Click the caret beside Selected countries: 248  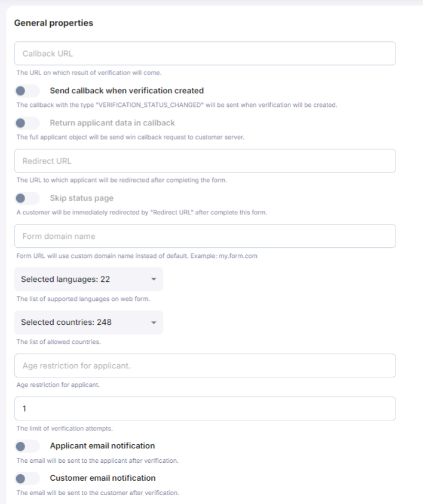[x=154, y=322]
